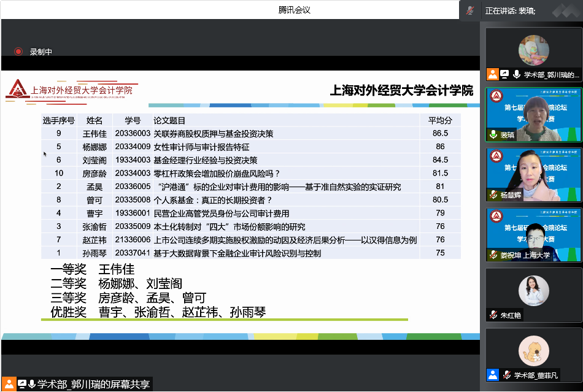
Task: Click the blue user icon on 董菲凡's tile
Action: pyautogui.click(x=493, y=375)
